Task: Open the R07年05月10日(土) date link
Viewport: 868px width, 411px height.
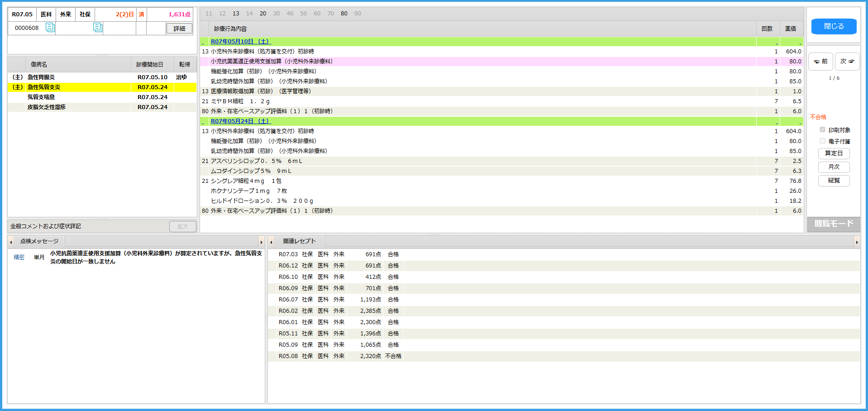Action: 240,42
